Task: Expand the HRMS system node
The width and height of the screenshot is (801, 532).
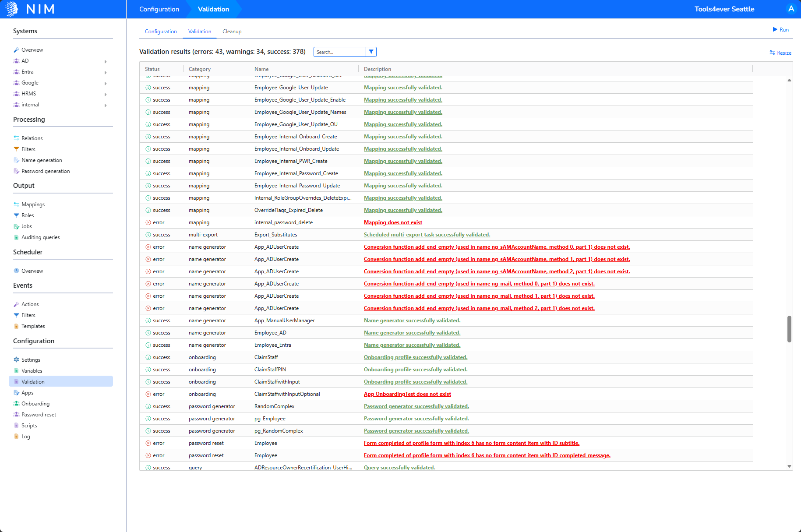Action: [x=106, y=94]
